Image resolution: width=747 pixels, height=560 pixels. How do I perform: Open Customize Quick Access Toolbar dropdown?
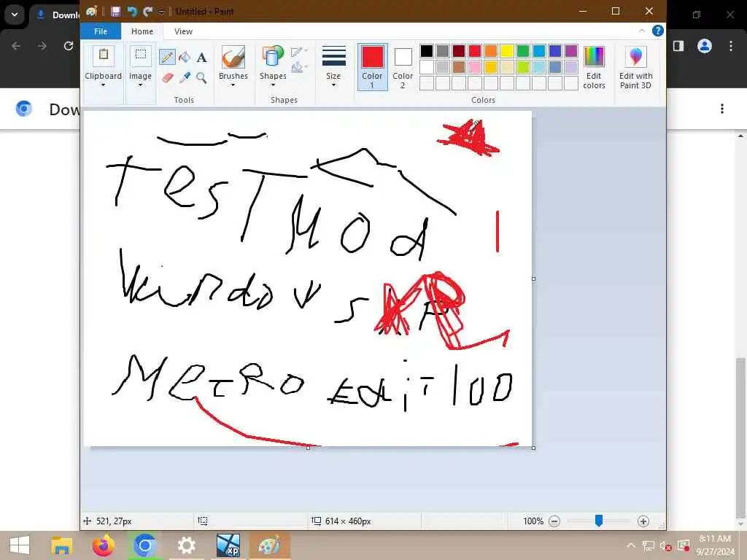coord(161,12)
